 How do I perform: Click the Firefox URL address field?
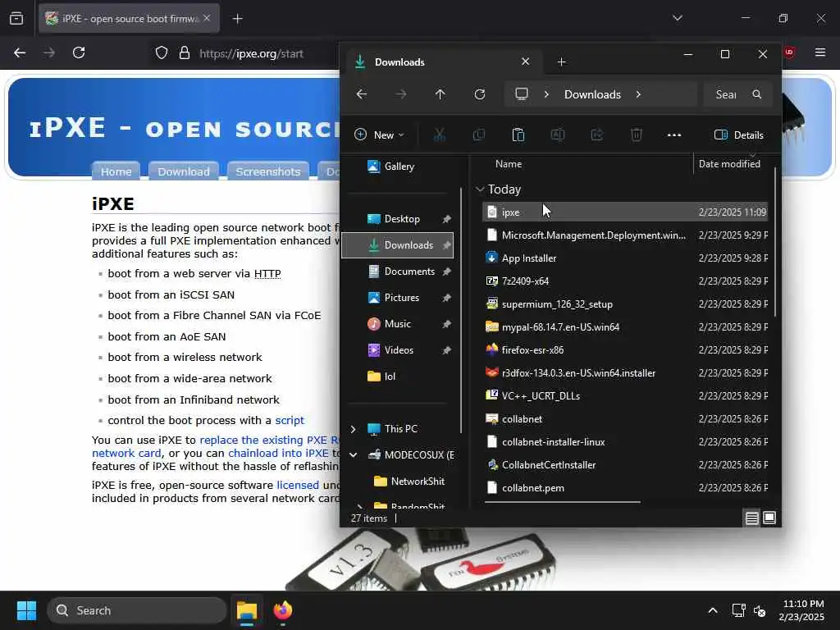251,53
